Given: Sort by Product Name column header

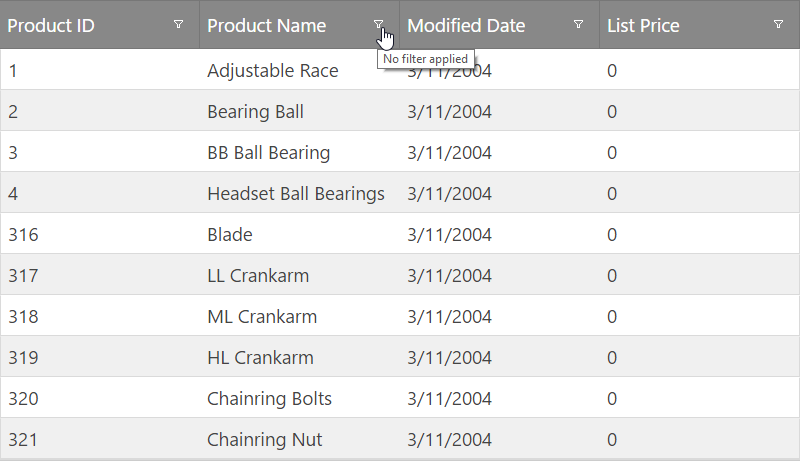Looking at the screenshot, I should tap(266, 26).
